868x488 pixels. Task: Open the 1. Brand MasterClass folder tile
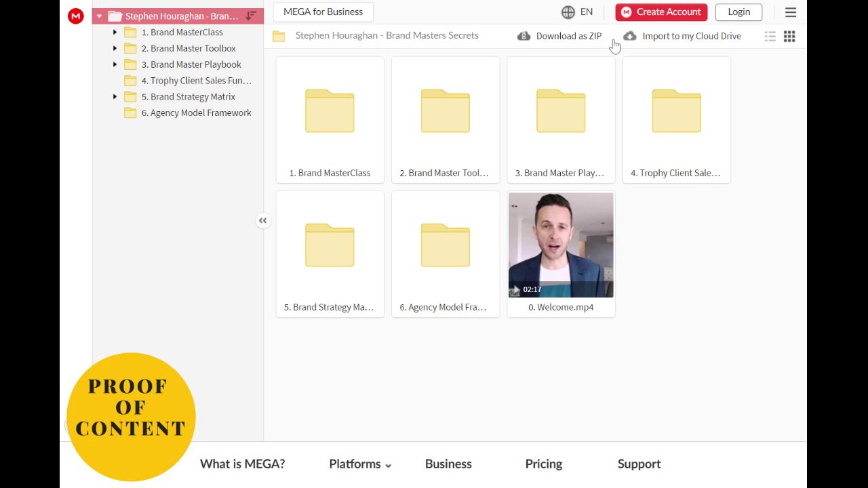click(330, 119)
